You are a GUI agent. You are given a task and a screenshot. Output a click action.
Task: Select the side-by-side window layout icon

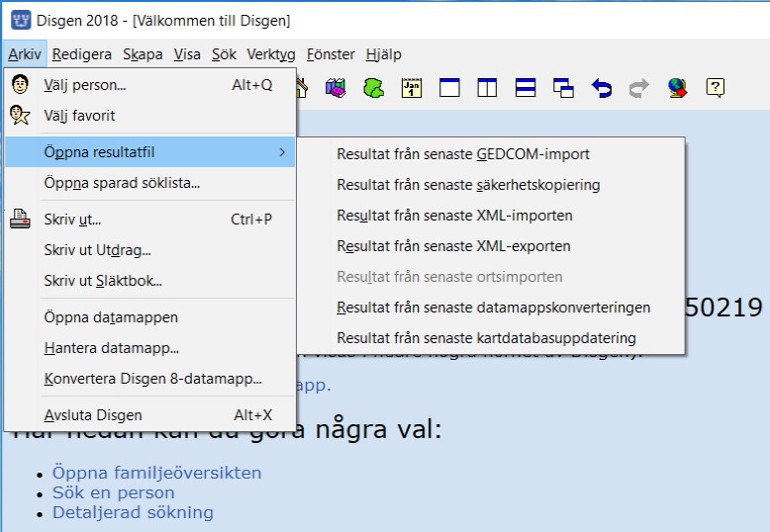coord(487,88)
